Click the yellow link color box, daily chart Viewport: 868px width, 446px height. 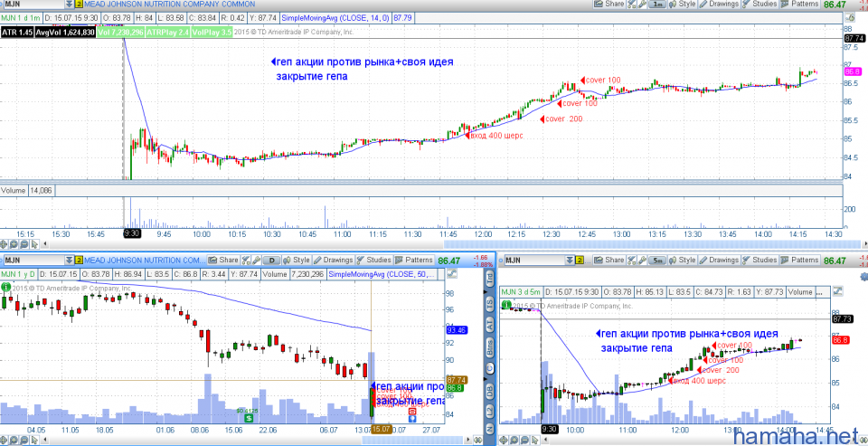tap(79, 260)
